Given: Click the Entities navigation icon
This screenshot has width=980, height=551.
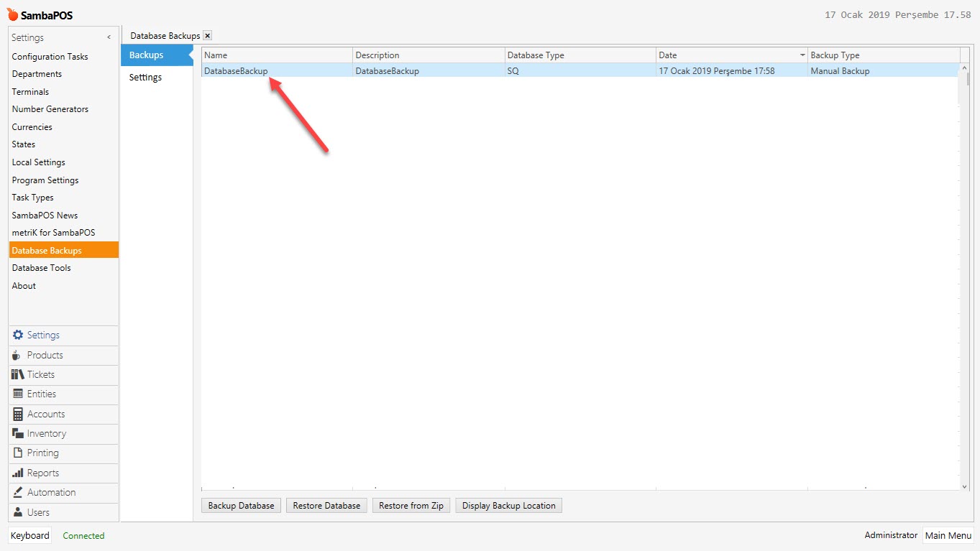Looking at the screenshot, I should 17,394.
